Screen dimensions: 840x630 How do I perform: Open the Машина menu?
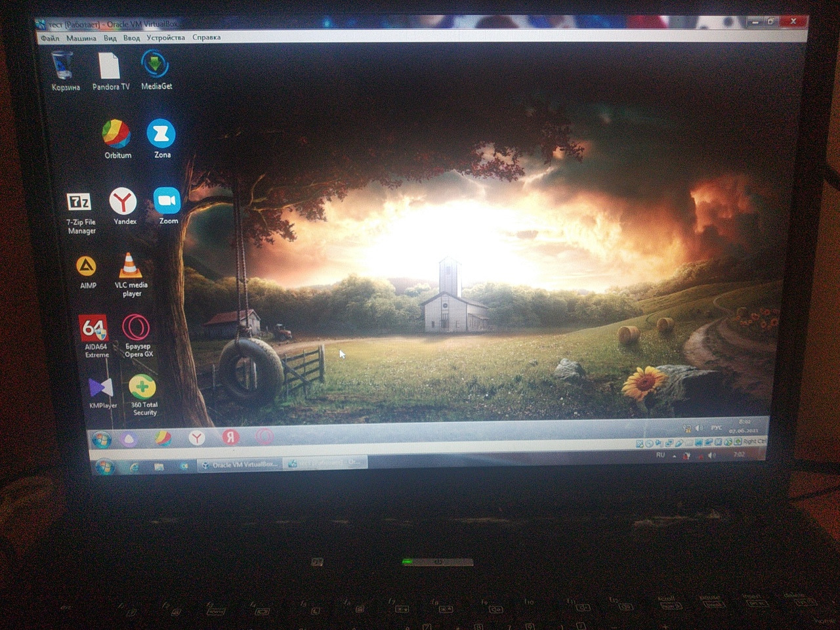[x=81, y=38]
